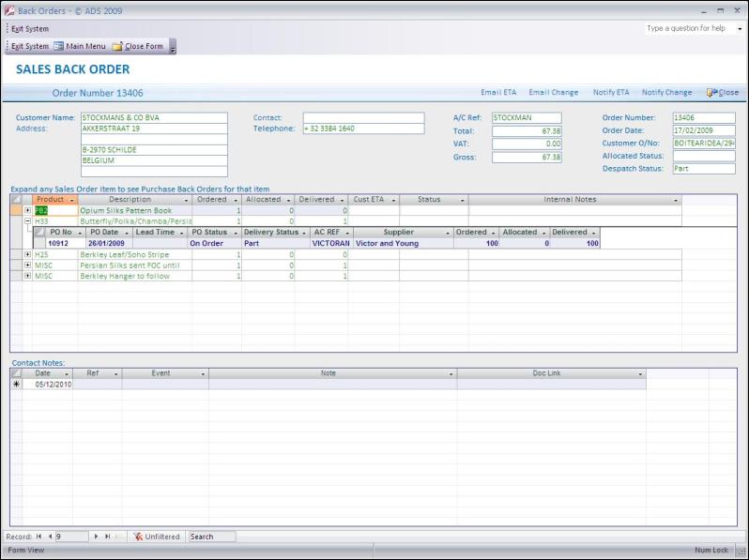Click the Unfiltered filter icon
The height and width of the screenshot is (560, 749).
point(138,537)
